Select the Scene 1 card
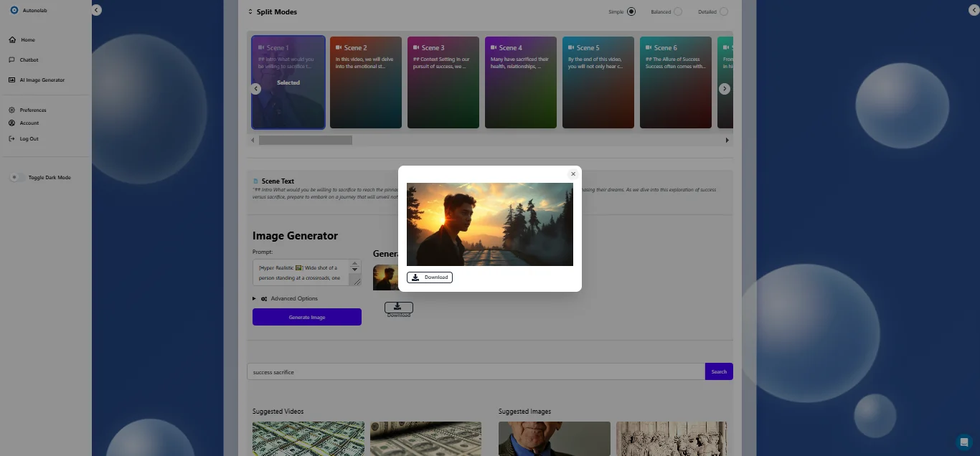This screenshot has height=456, width=980. (x=288, y=82)
